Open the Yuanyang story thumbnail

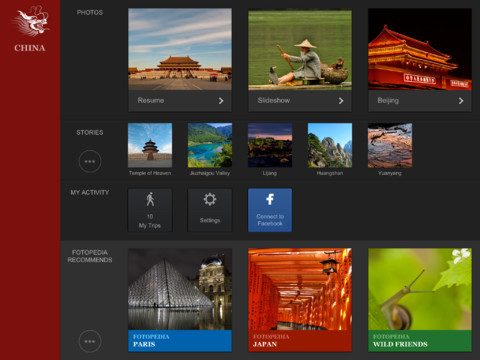point(390,145)
